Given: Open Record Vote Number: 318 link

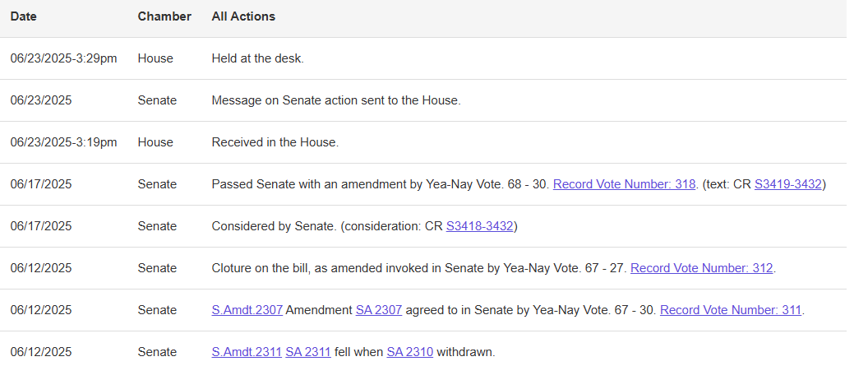Looking at the screenshot, I should [624, 184].
